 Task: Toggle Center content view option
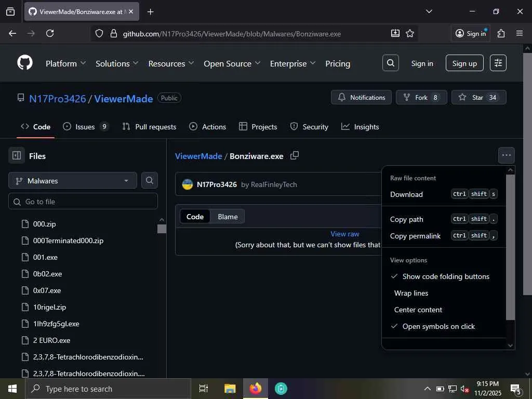coord(444,310)
